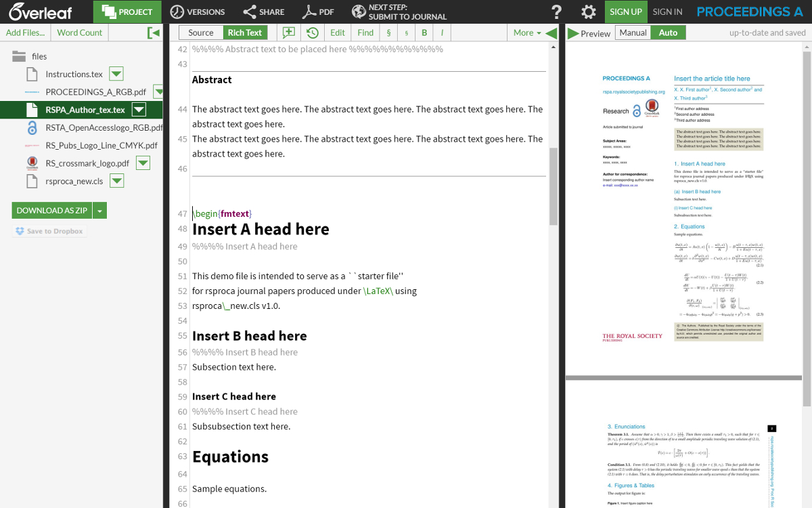Expand the More toolbar dropdown
The height and width of the screenshot is (508, 812).
[x=527, y=33]
